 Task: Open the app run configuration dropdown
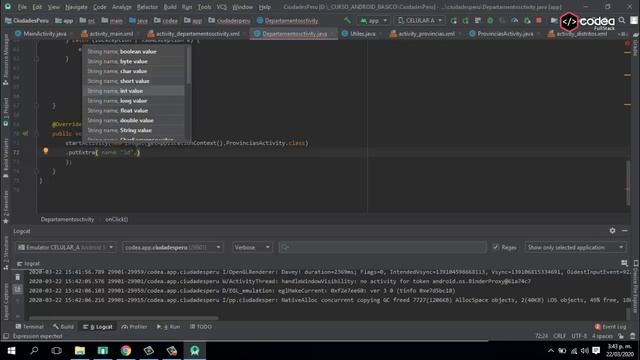(373, 20)
